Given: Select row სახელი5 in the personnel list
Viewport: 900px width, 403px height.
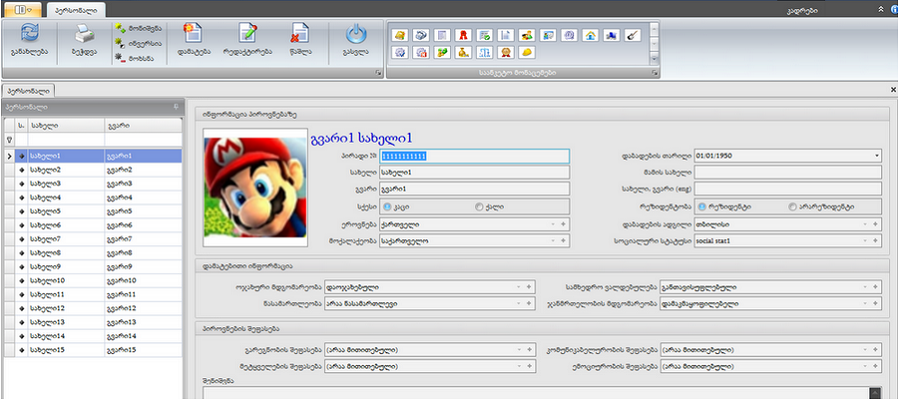Looking at the screenshot, I should tap(60, 212).
